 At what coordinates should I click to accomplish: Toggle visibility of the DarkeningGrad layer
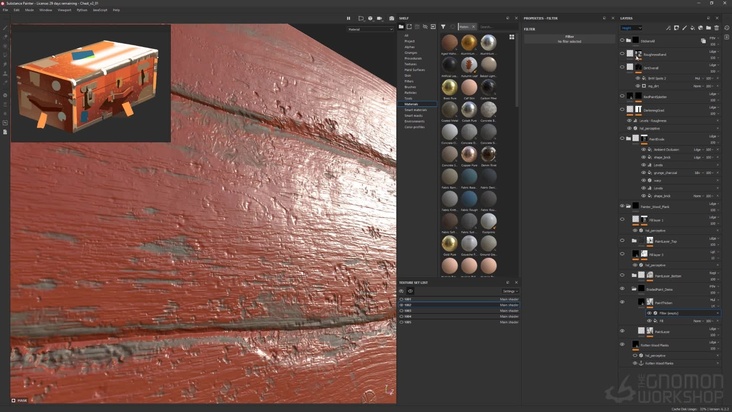point(622,110)
